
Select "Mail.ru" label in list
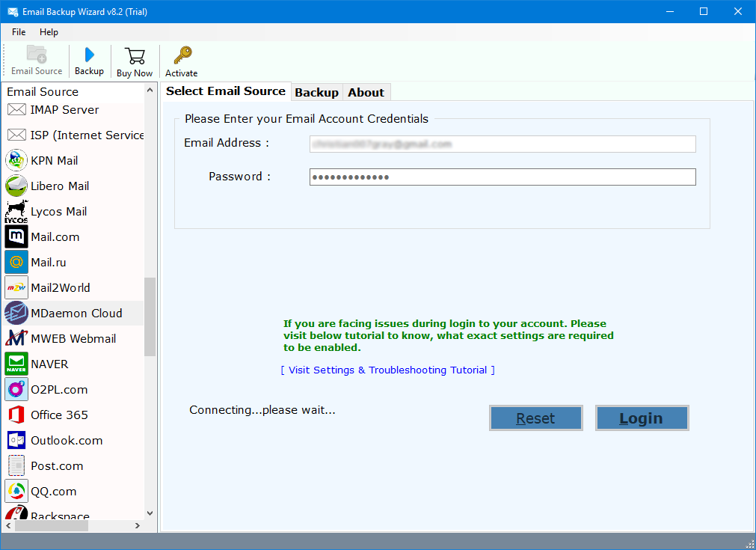48,262
